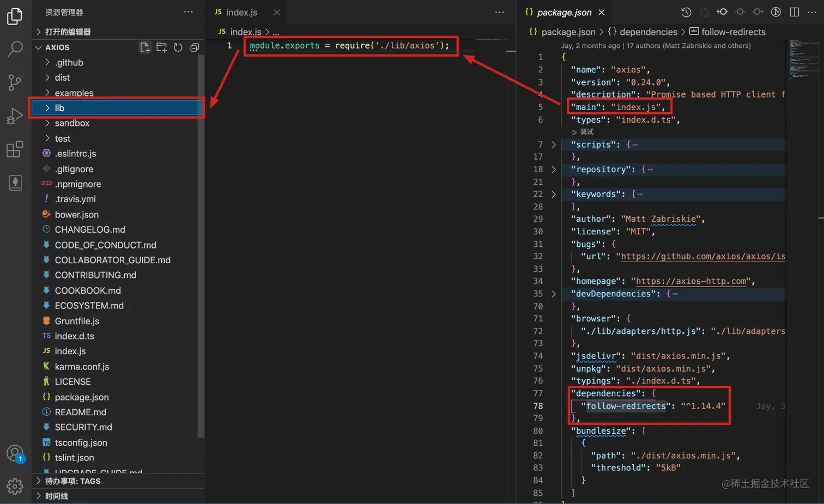Click the run/compass icon in editor toolbar
Viewport: 824px width, 504px height.
tap(776, 12)
